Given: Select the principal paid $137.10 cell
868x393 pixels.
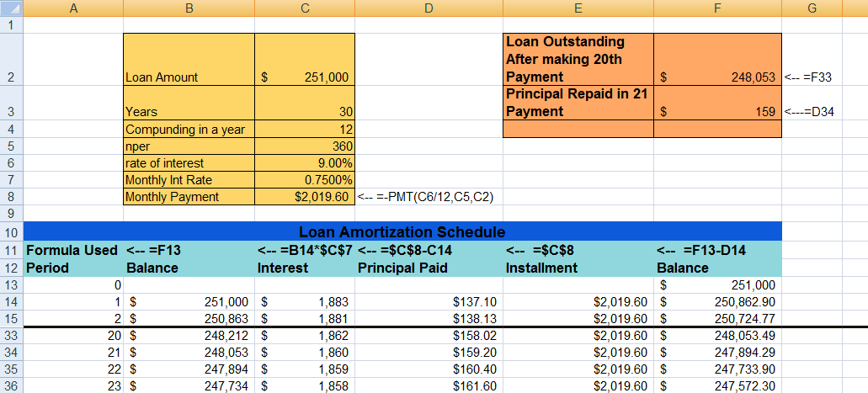Looking at the screenshot, I should [x=429, y=301].
